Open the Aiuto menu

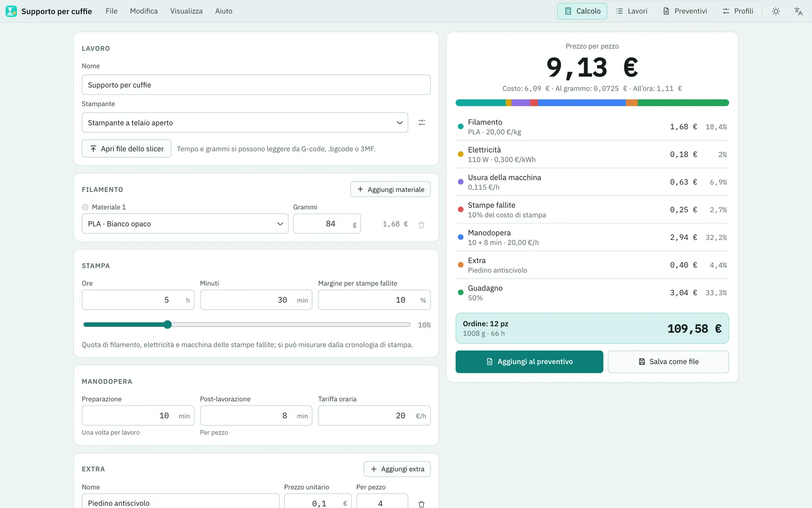[224, 11]
